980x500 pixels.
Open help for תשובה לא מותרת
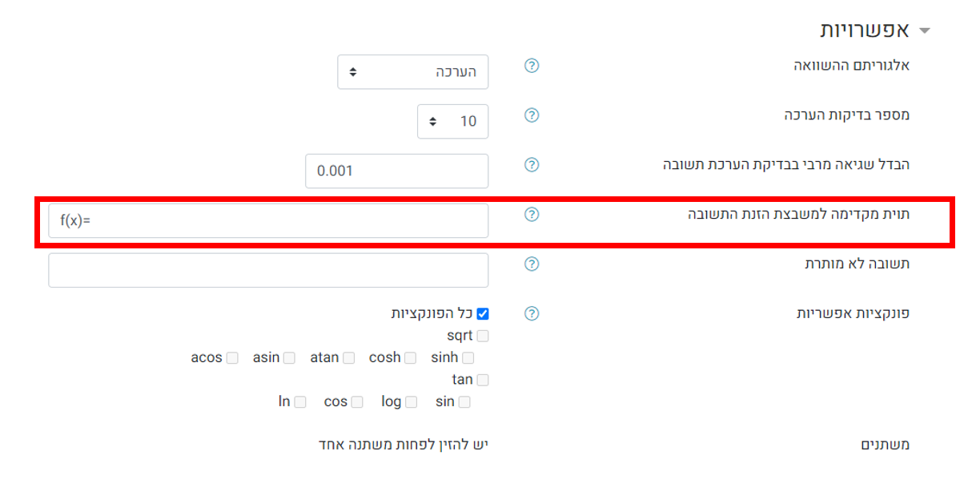[x=532, y=264]
